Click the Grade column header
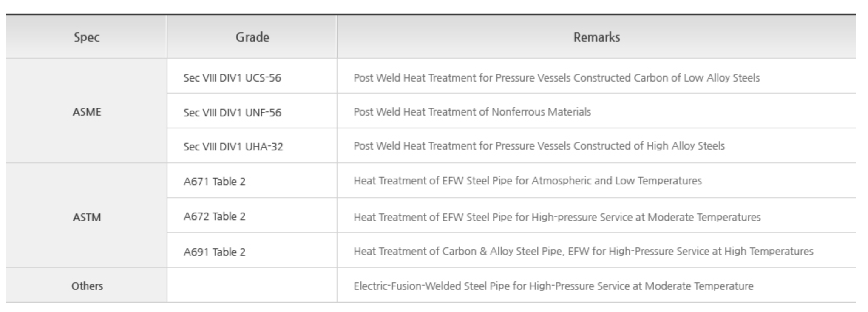868x312 pixels. click(x=252, y=37)
